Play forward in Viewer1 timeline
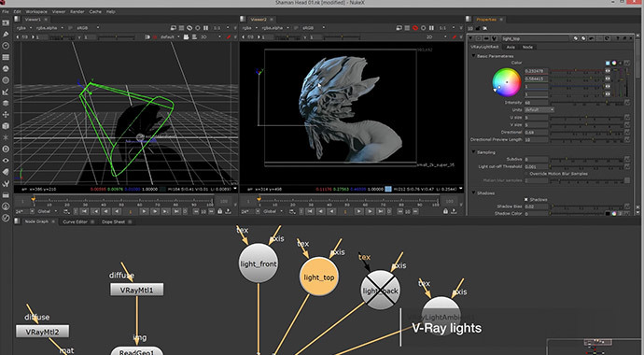This screenshot has height=355, width=644. coord(144,212)
